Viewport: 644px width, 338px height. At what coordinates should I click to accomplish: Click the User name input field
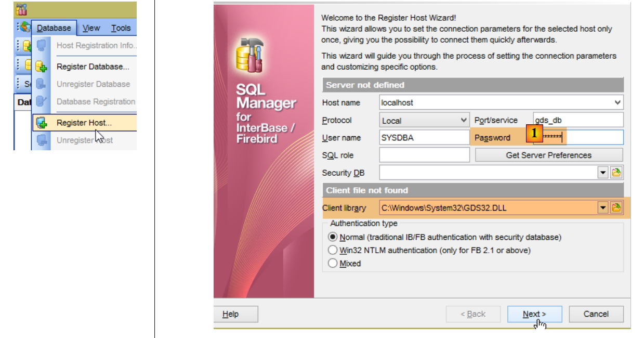coord(424,138)
